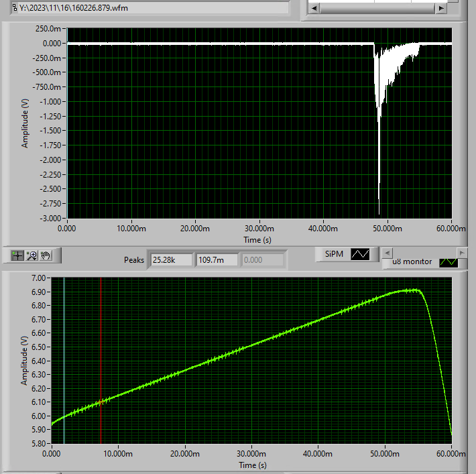Click the file path browse icon
476x474 pixels.
tap(14, 7)
